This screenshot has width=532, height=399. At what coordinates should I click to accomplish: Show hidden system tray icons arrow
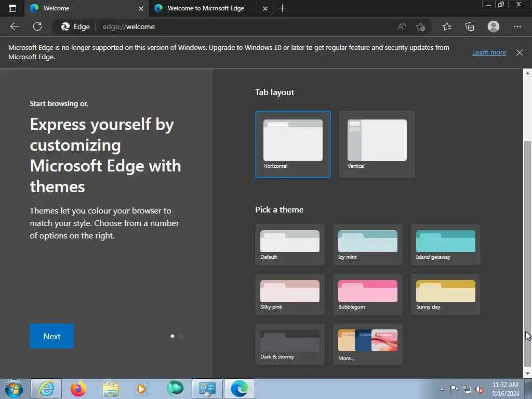(442, 390)
